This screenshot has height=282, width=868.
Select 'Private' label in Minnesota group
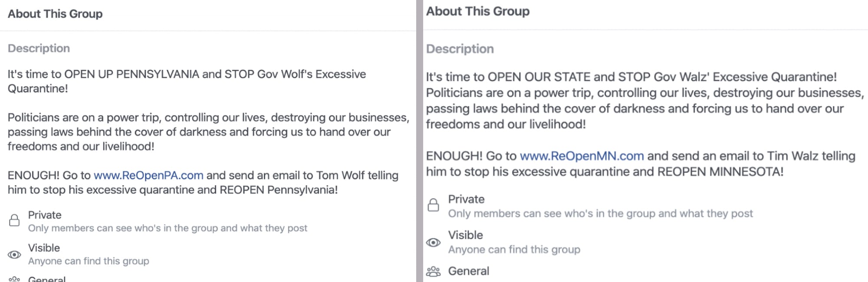466,199
